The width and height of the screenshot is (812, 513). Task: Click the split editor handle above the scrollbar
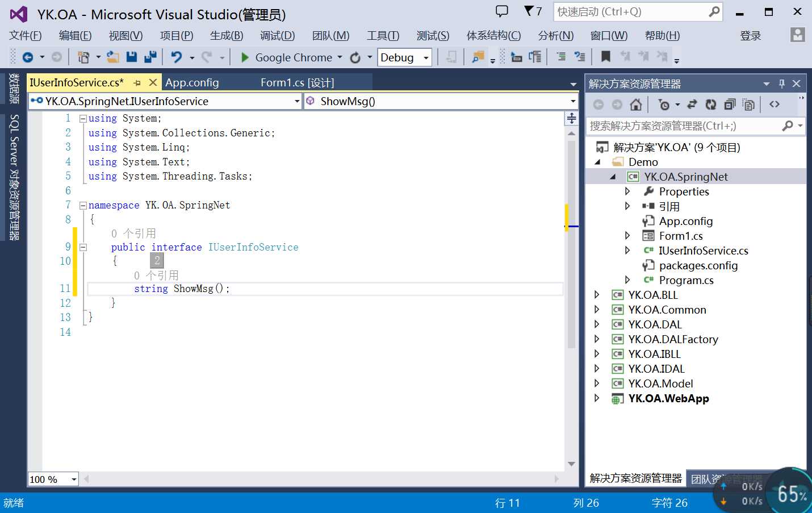(x=571, y=118)
